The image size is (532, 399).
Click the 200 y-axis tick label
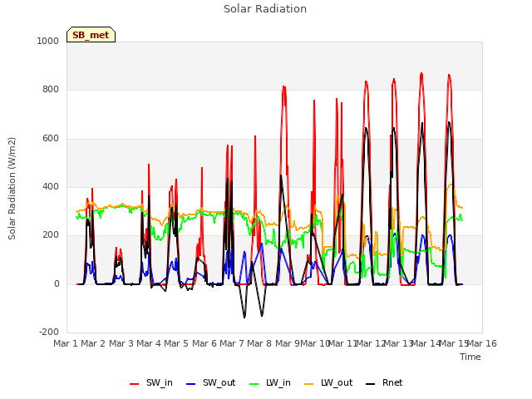pos(51,234)
